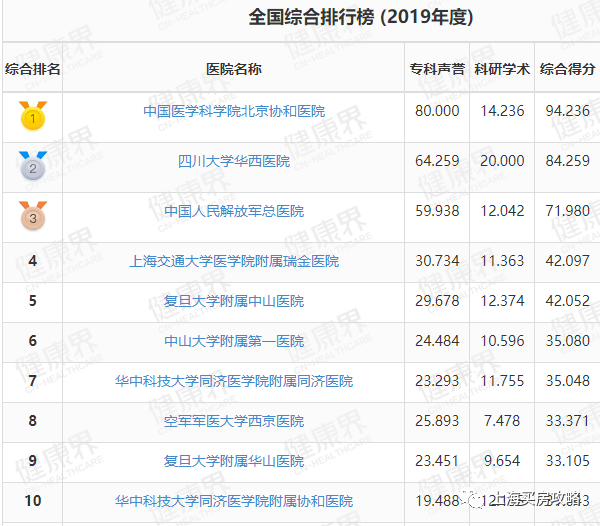Click the 医院名称 column header
The width and height of the screenshot is (600, 526).
[x=234, y=69]
